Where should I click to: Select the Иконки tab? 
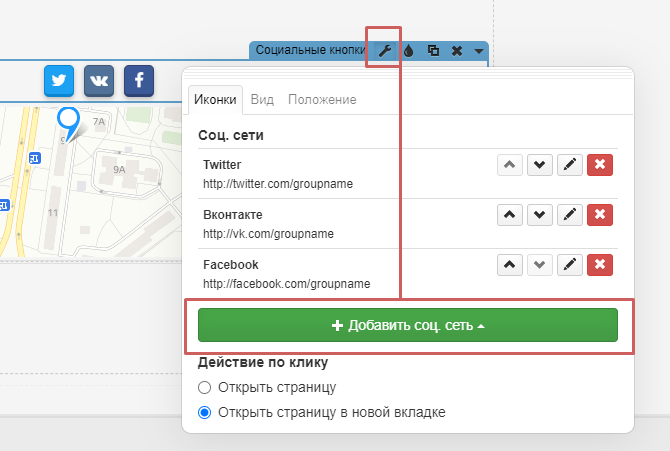tap(215, 100)
